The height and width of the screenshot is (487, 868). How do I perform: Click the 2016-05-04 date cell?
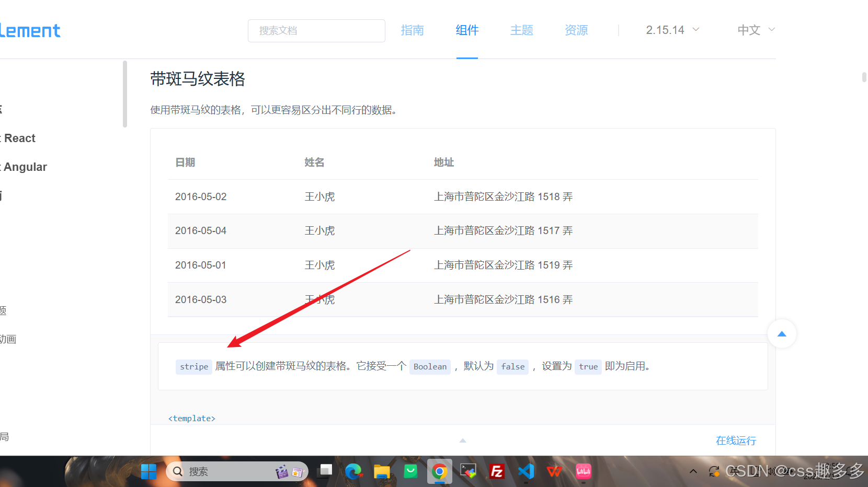pos(201,230)
